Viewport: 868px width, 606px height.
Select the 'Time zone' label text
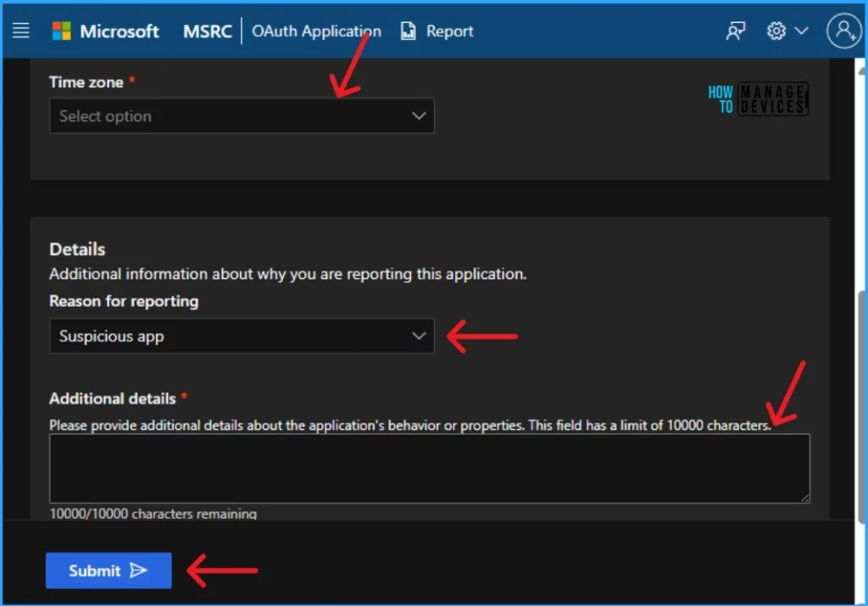click(x=86, y=82)
